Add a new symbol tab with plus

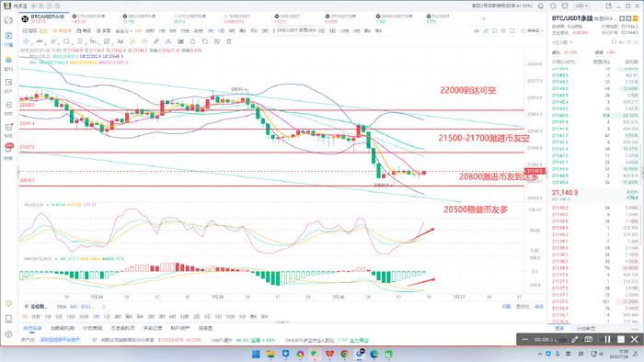pyautogui.click(x=483, y=19)
